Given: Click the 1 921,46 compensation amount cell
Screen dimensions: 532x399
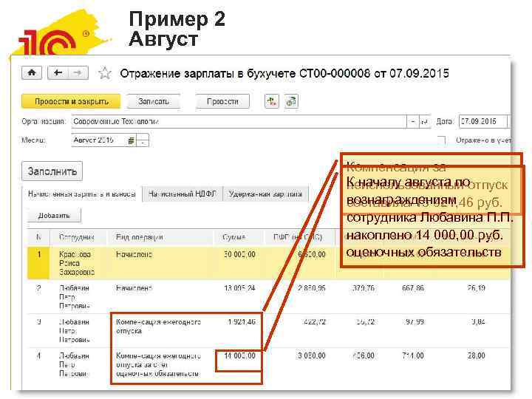Looking at the screenshot, I should point(242,321).
